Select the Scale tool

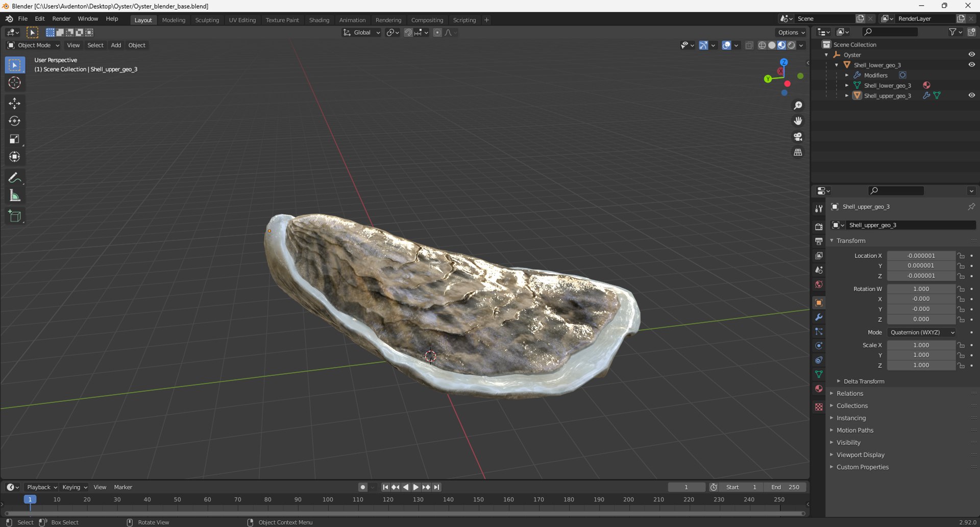pos(14,139)
